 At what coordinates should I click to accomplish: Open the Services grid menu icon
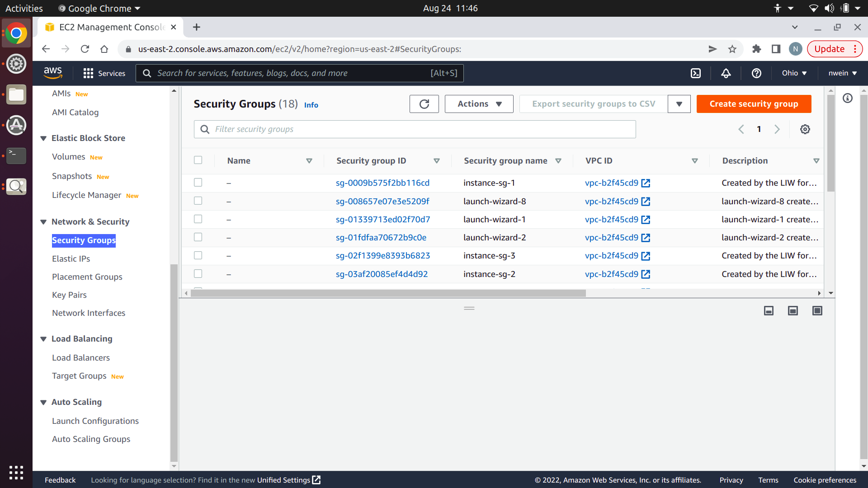pyautogui.click(x=88, y=73)
